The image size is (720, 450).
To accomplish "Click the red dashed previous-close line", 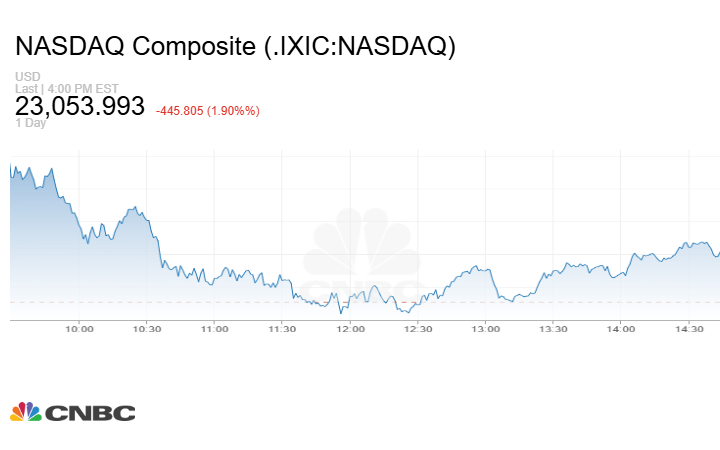I will pos(150,301).
